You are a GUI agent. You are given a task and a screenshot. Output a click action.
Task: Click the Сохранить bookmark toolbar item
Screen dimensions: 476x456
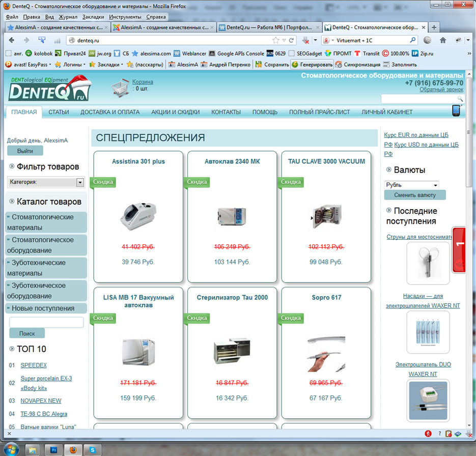(272, 64)
